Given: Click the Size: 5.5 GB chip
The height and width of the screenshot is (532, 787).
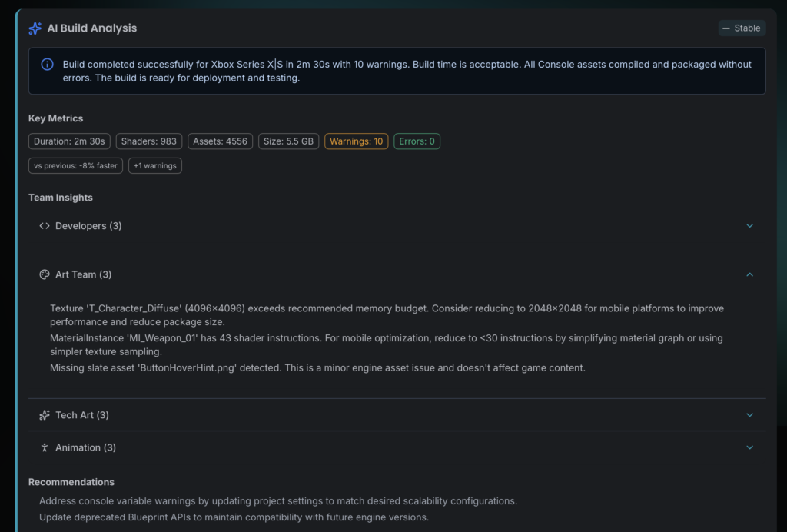Looking at the screenshot, I should (x=288, y=141).
